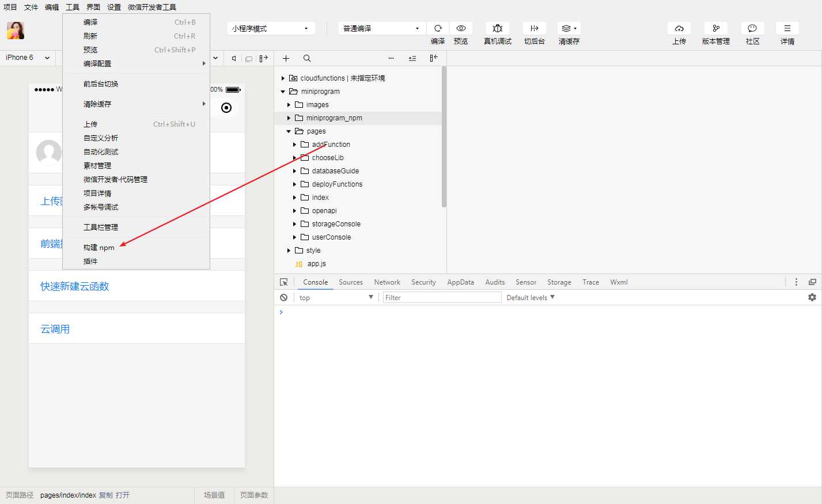Expand the images folder

coord(289,105)
